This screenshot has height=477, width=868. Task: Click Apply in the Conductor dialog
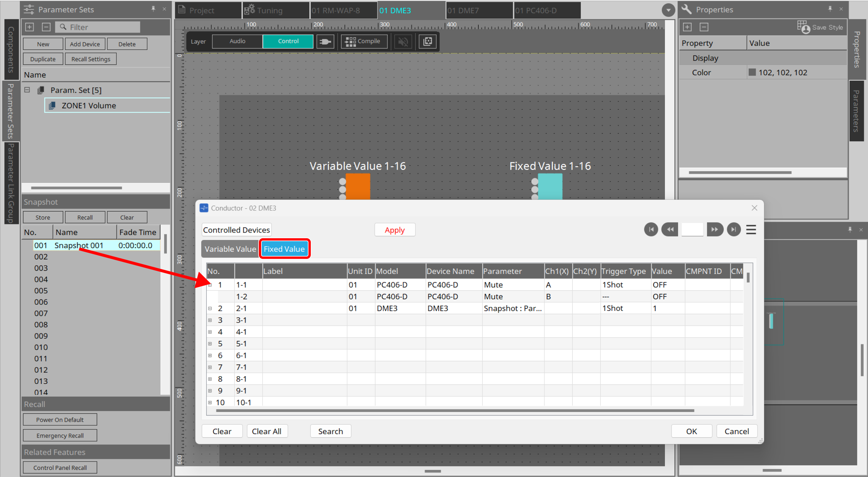(395, 230)
